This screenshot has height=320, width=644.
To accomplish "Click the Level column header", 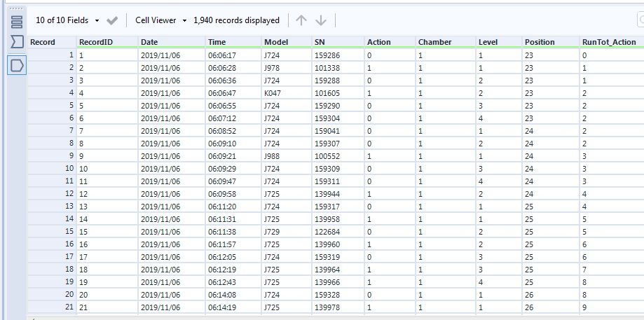I will click(x=499, y=42).
